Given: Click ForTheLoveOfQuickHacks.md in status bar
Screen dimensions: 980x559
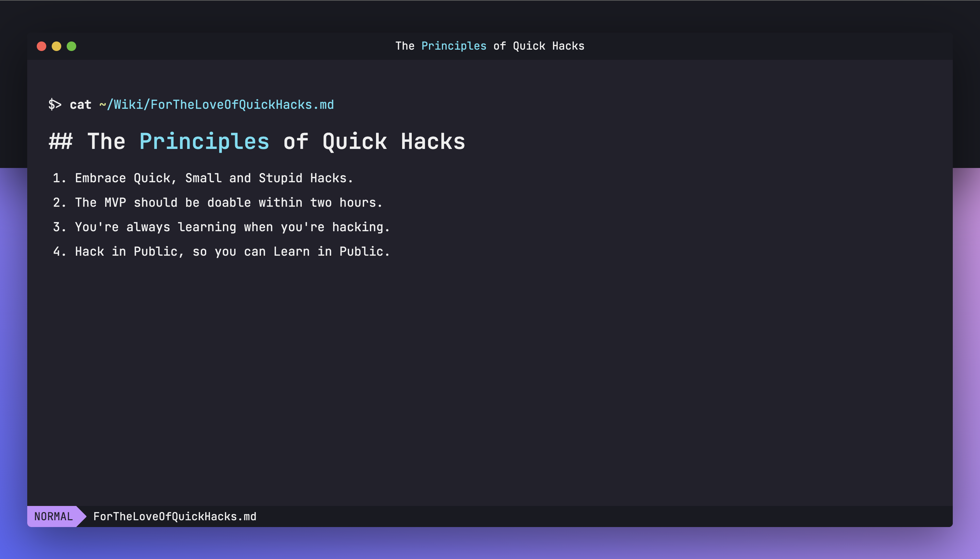Looking at the screenshot, I should coord(175,516).
